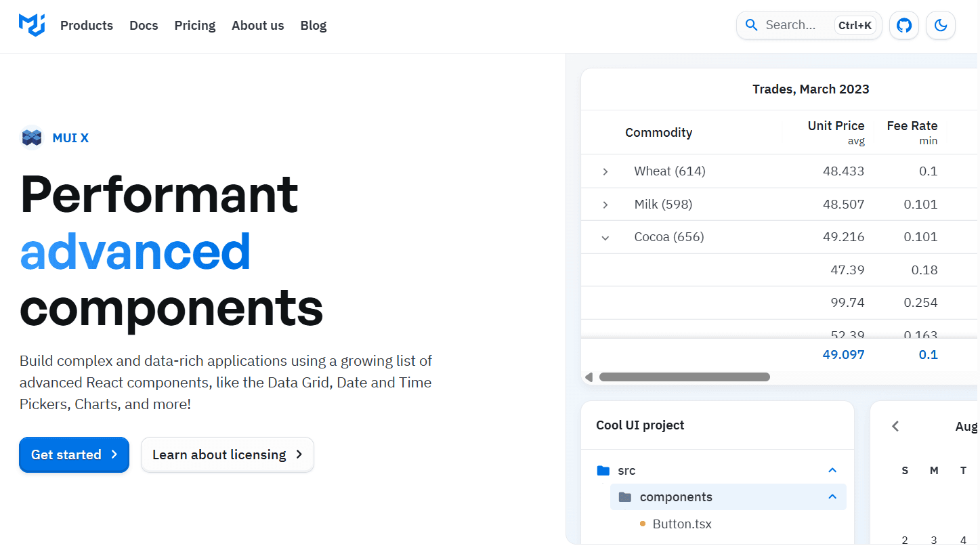Click the left arrow of the grid scrollbar
980x550 pixels.
(589, 377)
